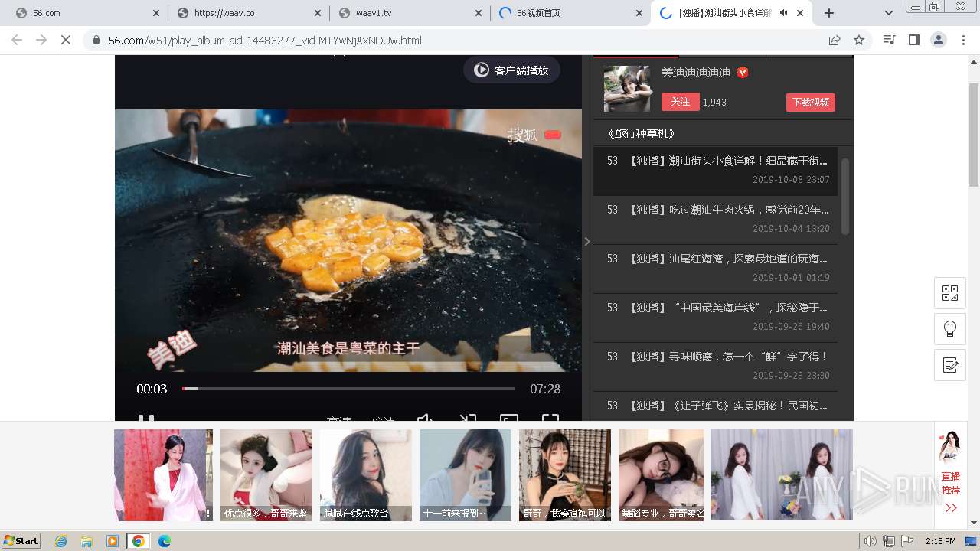Click the player volume speaker icon
This screenshot has height=551, width=980.
click(x=424, y=419)
